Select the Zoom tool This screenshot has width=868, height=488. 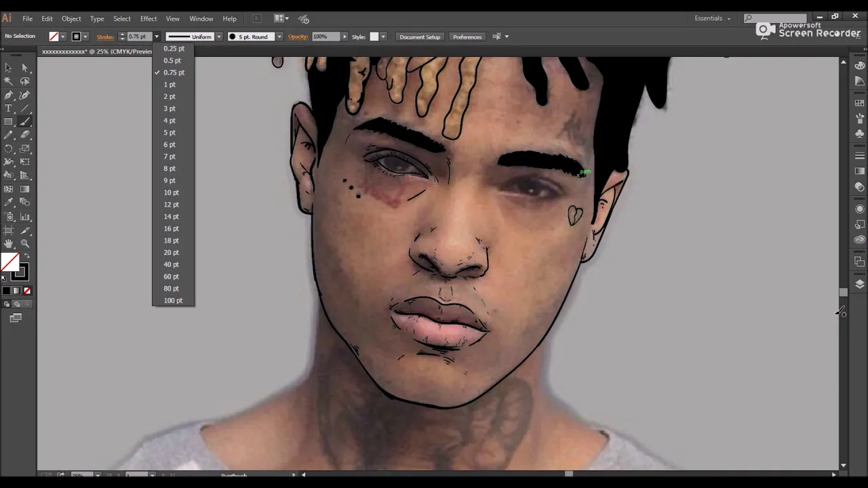point(25,244)
